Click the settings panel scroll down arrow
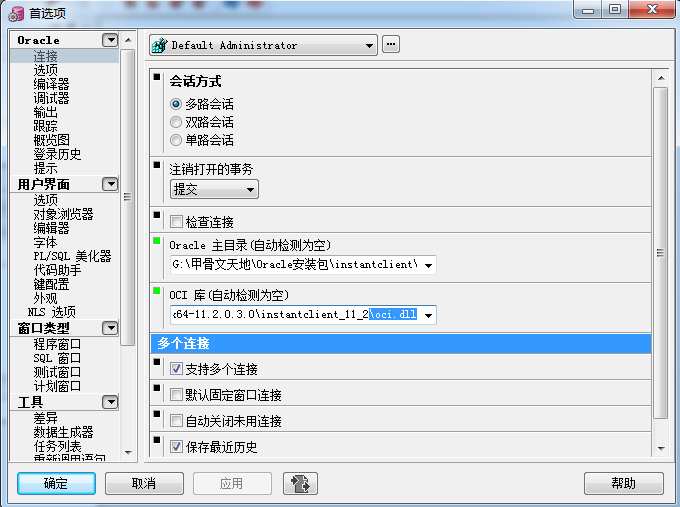 point(661,448)
